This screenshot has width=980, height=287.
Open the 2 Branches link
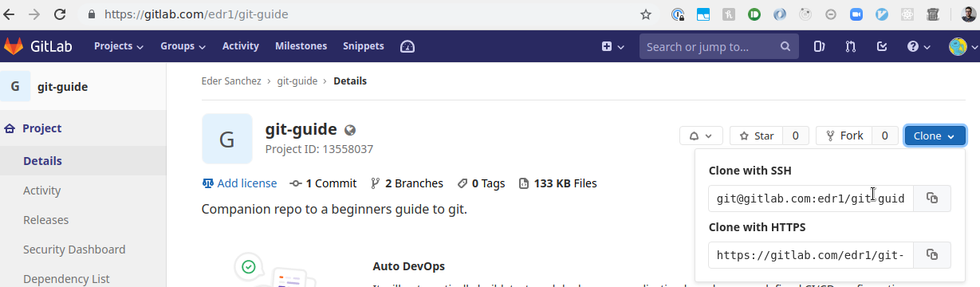tap(407, 183)
